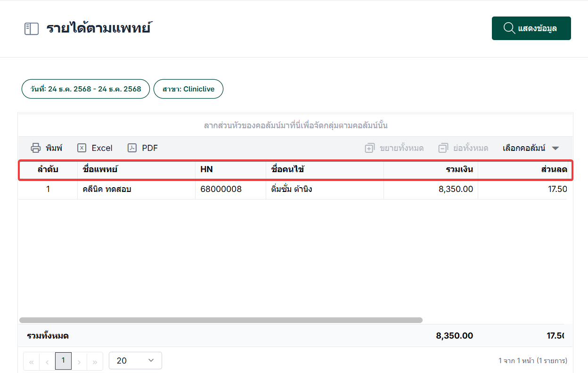The image size is (588, 373).
Task: Go to the last page arrow
Action: coord(95,362)
